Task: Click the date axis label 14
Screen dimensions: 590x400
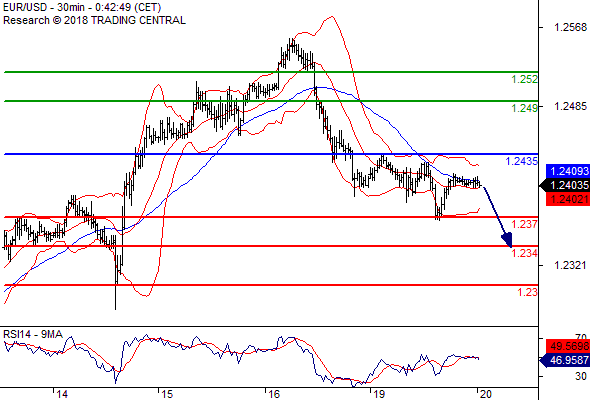Action: pos(62,394)
